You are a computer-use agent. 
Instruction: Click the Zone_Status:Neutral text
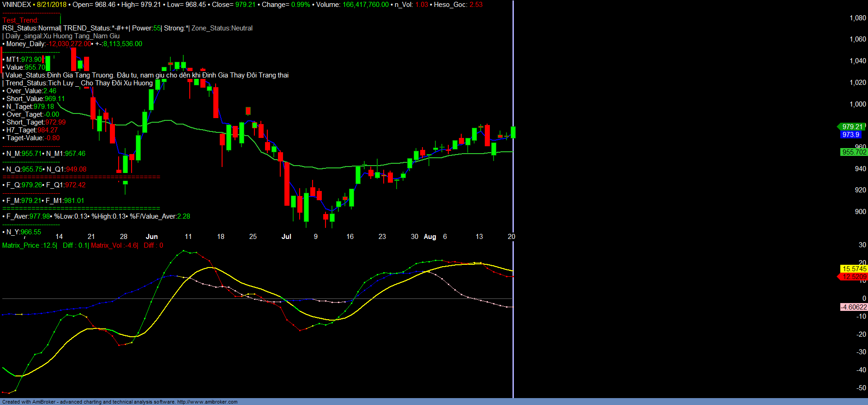222,28
